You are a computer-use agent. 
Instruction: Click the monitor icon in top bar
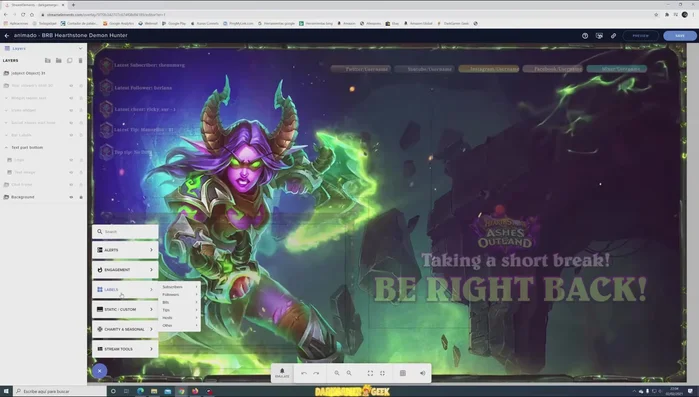click(x=599, y=36)
